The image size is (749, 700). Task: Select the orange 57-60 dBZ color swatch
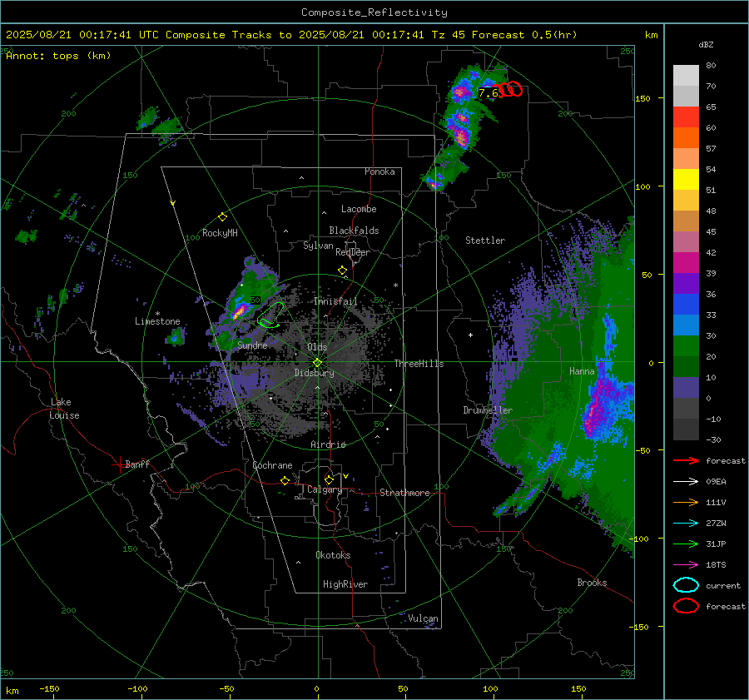(686, 137)
